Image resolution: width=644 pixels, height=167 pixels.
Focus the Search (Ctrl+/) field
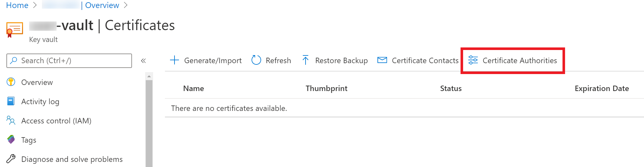pyautogui.click(x=69, y=61)
